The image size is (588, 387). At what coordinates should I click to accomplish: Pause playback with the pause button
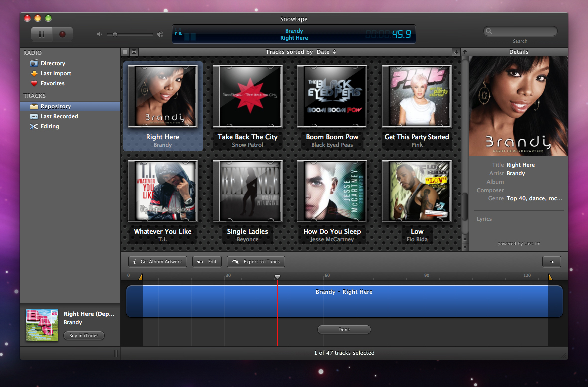[x=42, y=34]
